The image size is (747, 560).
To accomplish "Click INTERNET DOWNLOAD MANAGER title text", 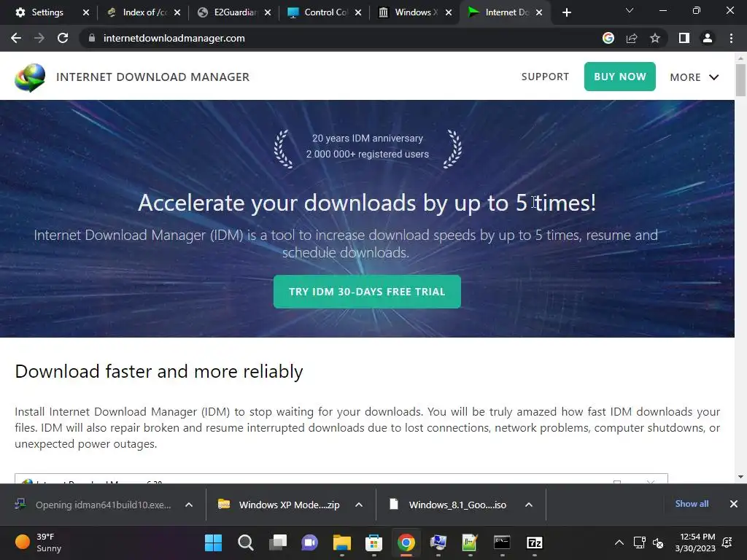I will tap(153, 77).
